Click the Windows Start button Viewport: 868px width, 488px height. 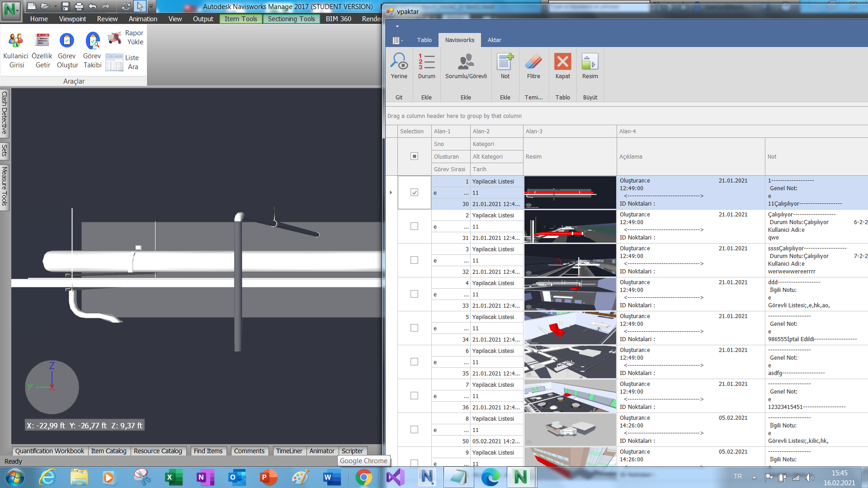(15, 477)
